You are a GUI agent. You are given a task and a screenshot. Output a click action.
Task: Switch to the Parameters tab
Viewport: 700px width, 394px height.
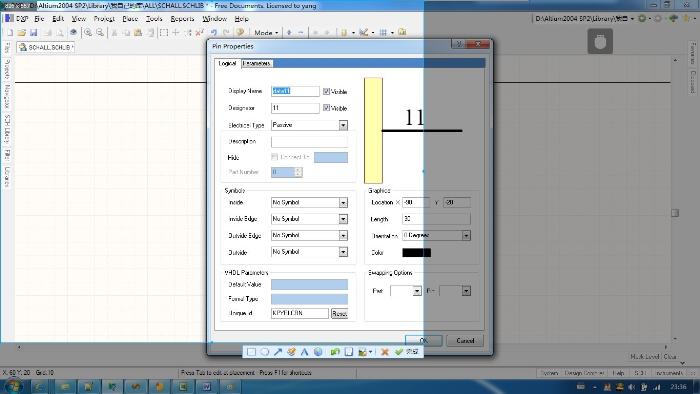(257, 63)
